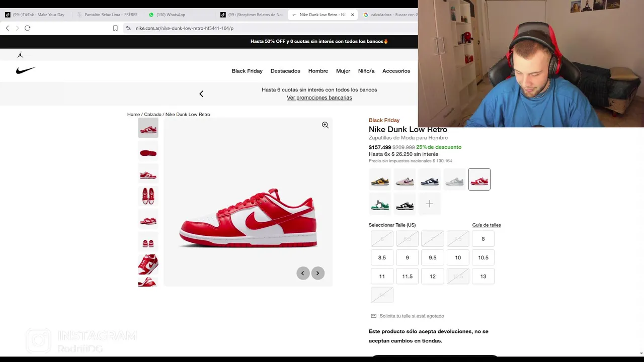Open Niño/a menu
The height and width of the screenshot is (362, 644).
[x=366, y=71]
